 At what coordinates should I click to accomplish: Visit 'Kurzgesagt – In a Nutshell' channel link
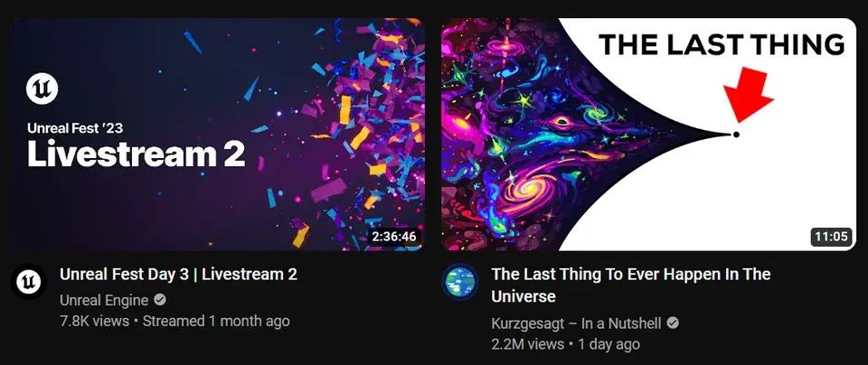pos(576,323)
